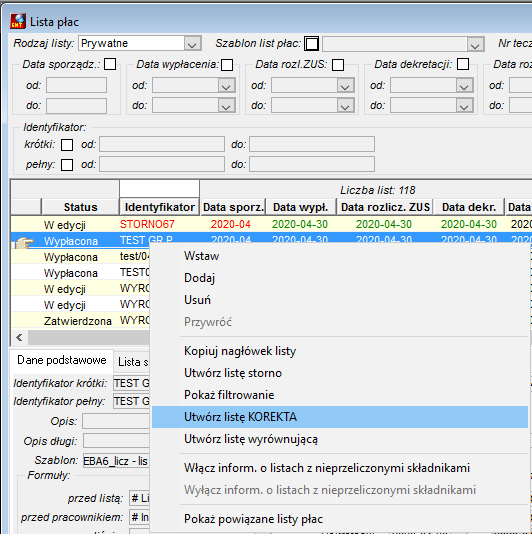The image size is (532, 534).
Task: Sort by the Identyfikator column header
Action: point(159,207)
